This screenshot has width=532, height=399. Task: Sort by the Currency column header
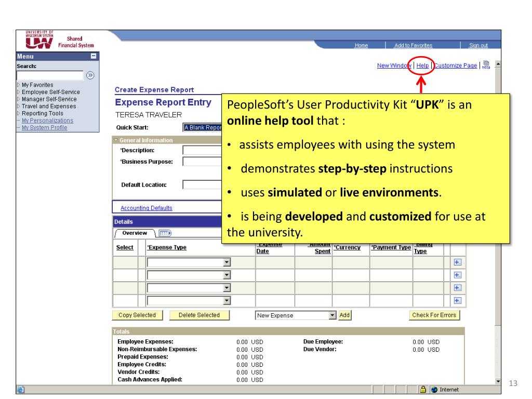(x=347, y=247)
